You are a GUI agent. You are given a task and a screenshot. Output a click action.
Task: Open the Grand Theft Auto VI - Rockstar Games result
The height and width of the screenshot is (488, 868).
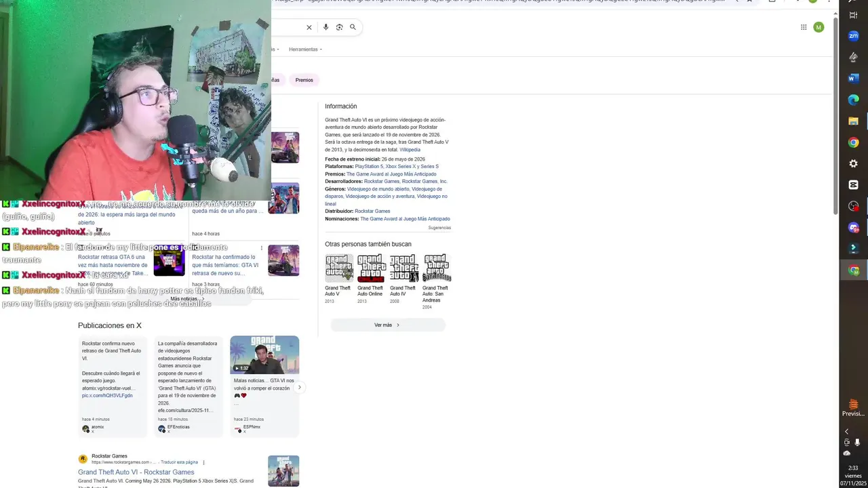click(x=136, y=472)
